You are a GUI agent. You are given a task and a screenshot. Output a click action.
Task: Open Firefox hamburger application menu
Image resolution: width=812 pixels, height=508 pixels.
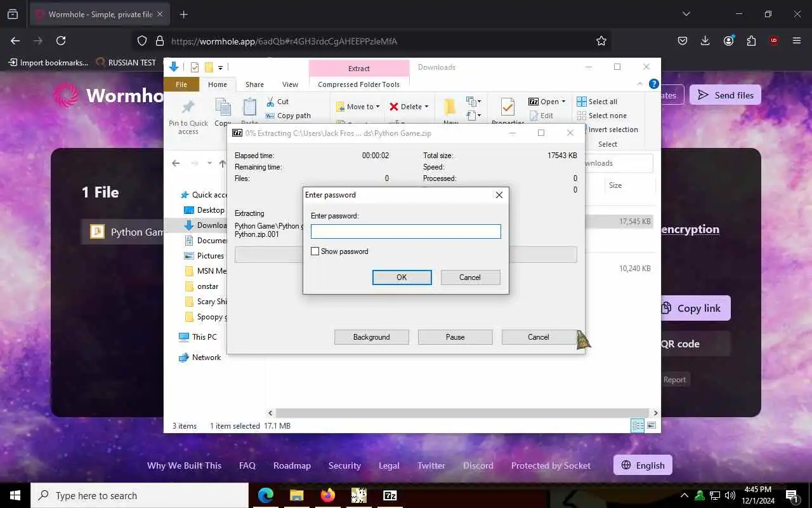pyautogui.click(x=797, y=41)
